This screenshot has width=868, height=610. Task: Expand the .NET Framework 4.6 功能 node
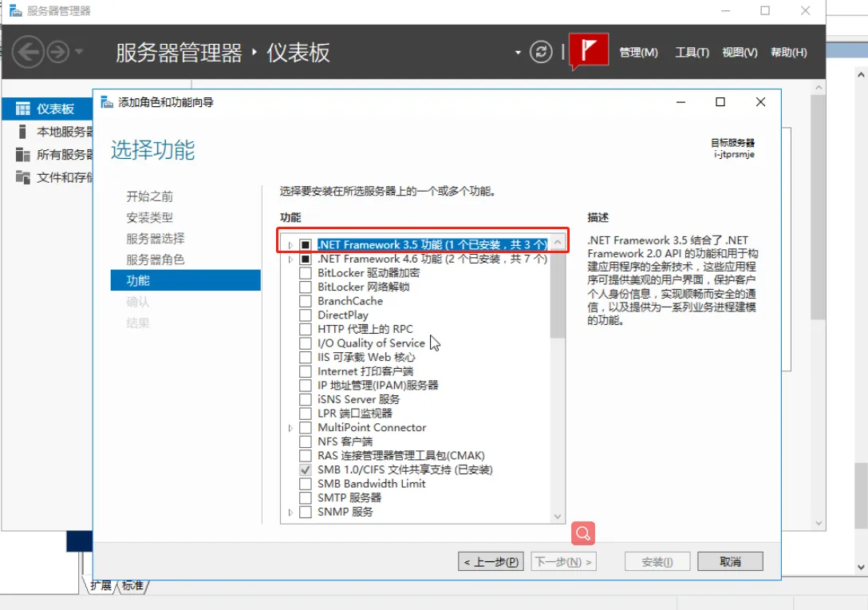click(x=290, y=259)
